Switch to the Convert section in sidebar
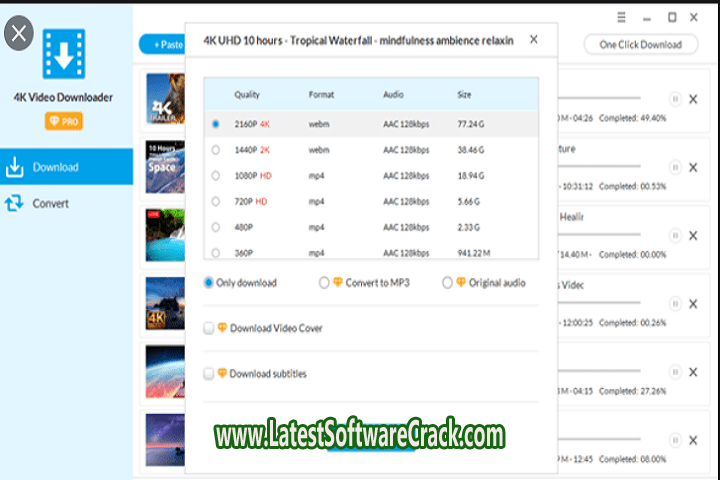Viewport: 720px width, 480px height. pos(50,203)
